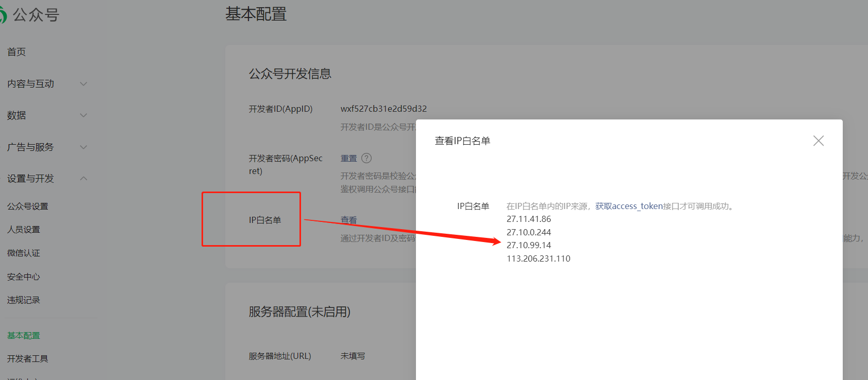Screen dimensions: 868x380
Task: Go to 人员设置
Action: tap(24, 230)
